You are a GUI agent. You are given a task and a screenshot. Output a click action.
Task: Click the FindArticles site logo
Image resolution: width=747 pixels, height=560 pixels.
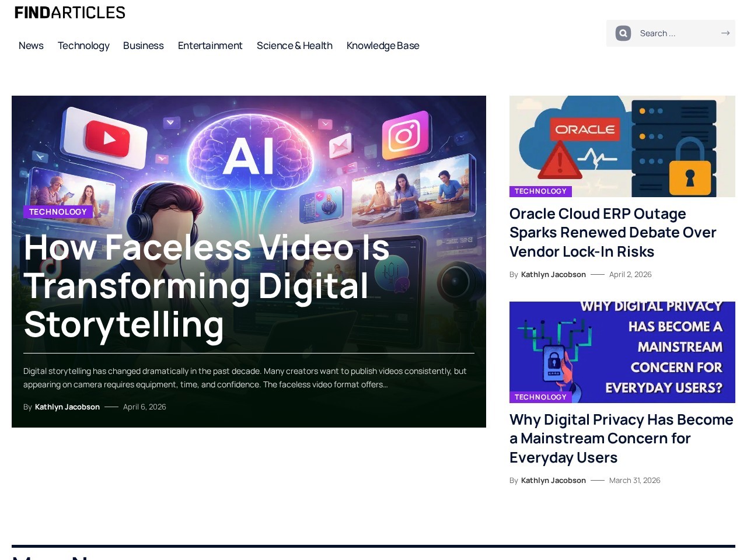tap(70, 13)
